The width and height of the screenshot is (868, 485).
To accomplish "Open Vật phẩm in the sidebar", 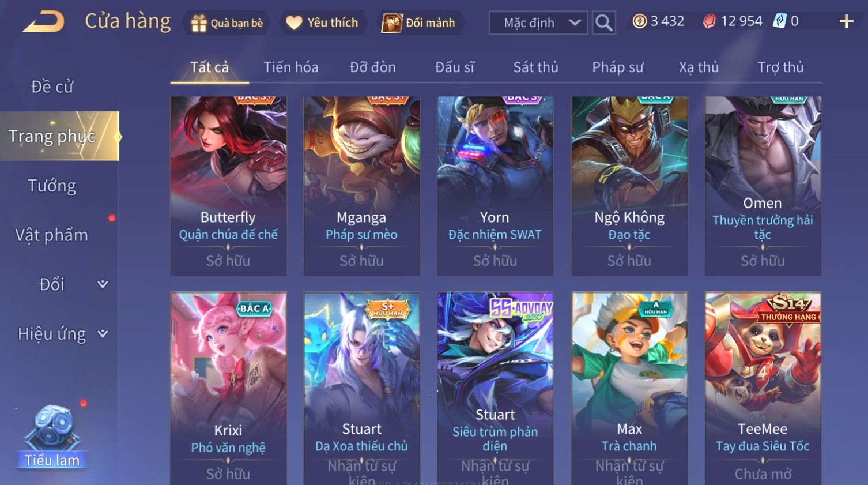I will pyautogui.click(x=52, y=235).
